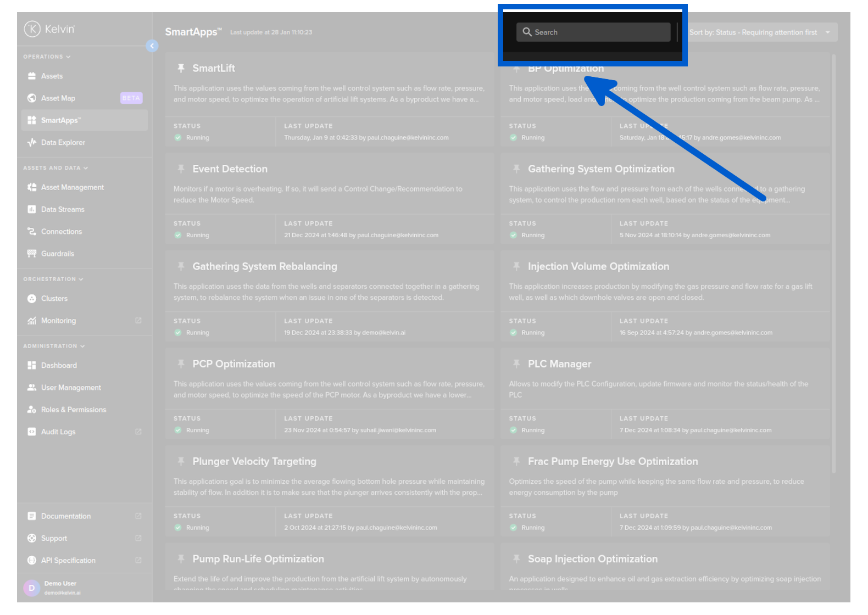Go to Data Explorer page
The width and height of the screenshot is (868, 615).
coord(63,142)
